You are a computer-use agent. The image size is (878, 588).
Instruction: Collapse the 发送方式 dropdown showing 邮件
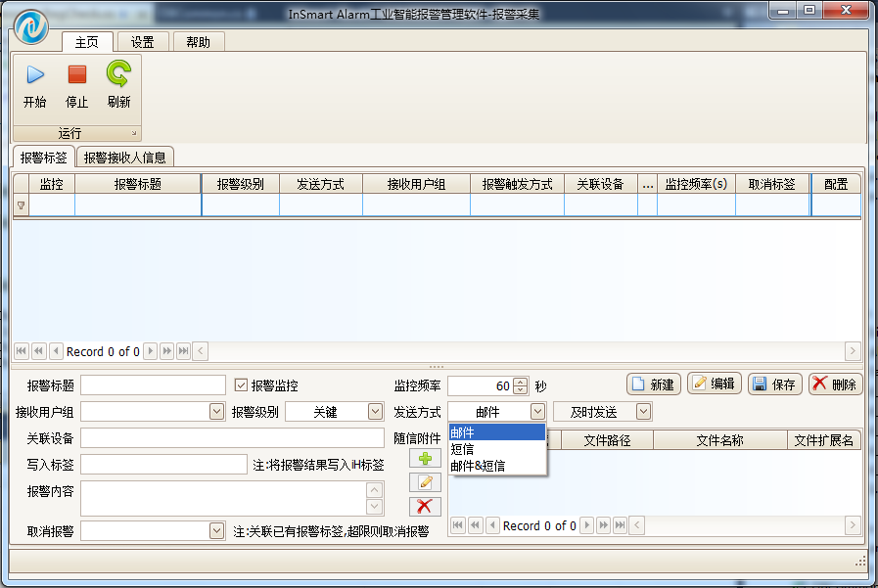pyautogui.click(x=537, y=412)
